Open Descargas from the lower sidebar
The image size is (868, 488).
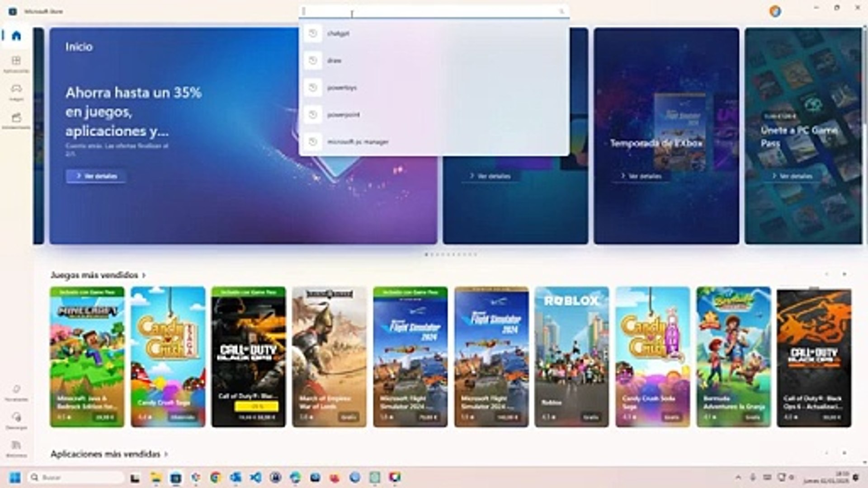click(x=16, y=421)
